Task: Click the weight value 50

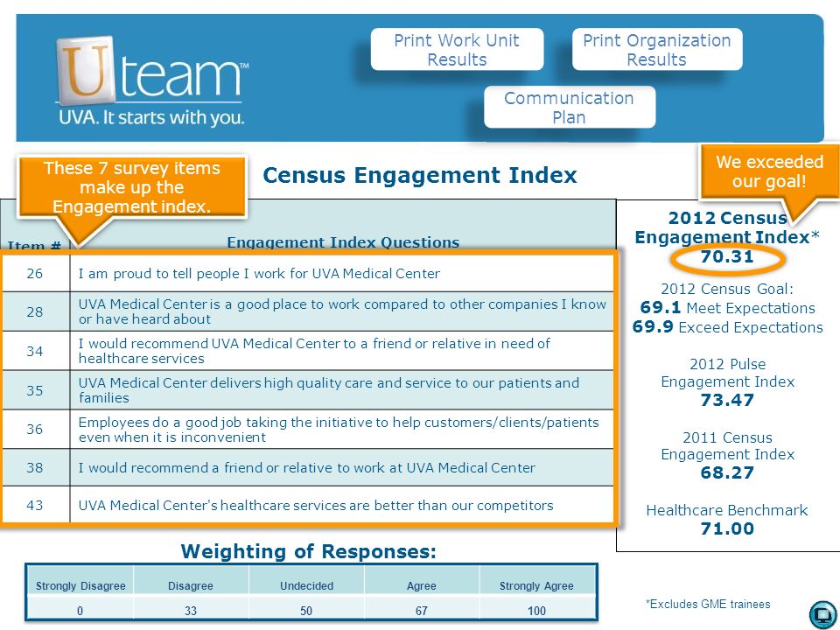Action: click(x=306, y=611)
